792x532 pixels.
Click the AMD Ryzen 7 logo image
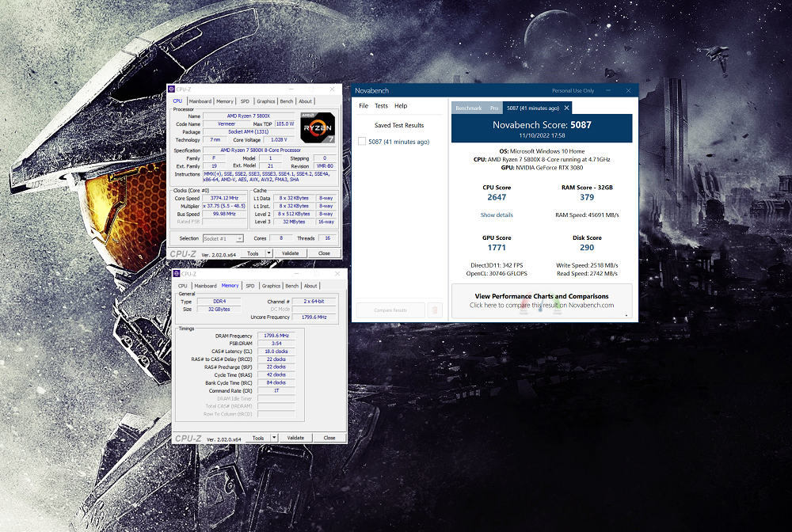tap(318, 127)
